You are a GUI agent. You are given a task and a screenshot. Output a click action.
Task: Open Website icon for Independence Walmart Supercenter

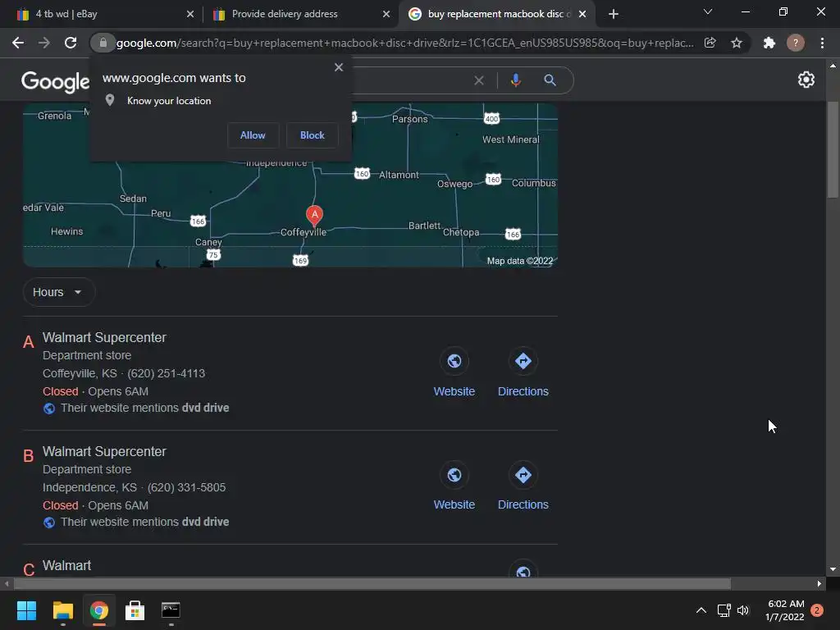(454, 475)
